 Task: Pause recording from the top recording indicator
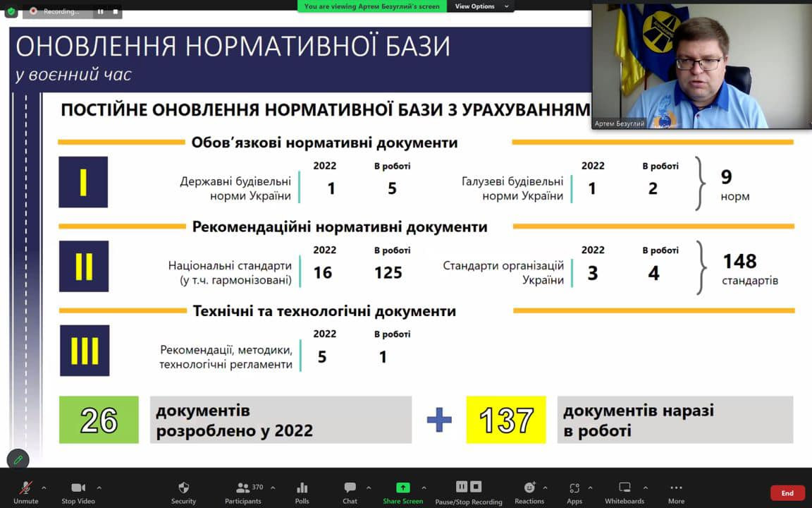100,11
